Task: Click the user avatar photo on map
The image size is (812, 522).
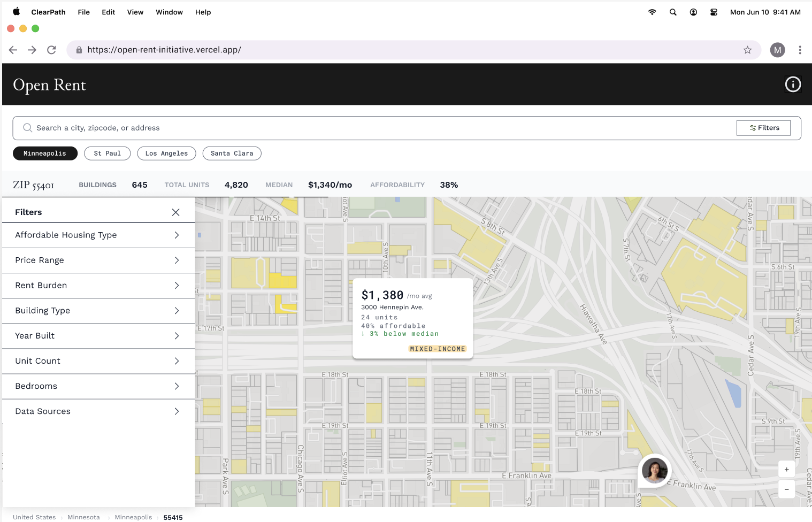Action: click(x=655, y=471)
